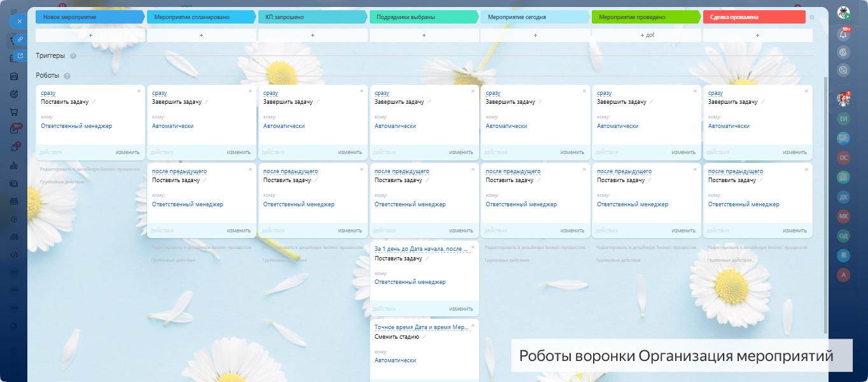Select the Сделка провалена stage header
The image size is (868, 382).
click(754, 17)
